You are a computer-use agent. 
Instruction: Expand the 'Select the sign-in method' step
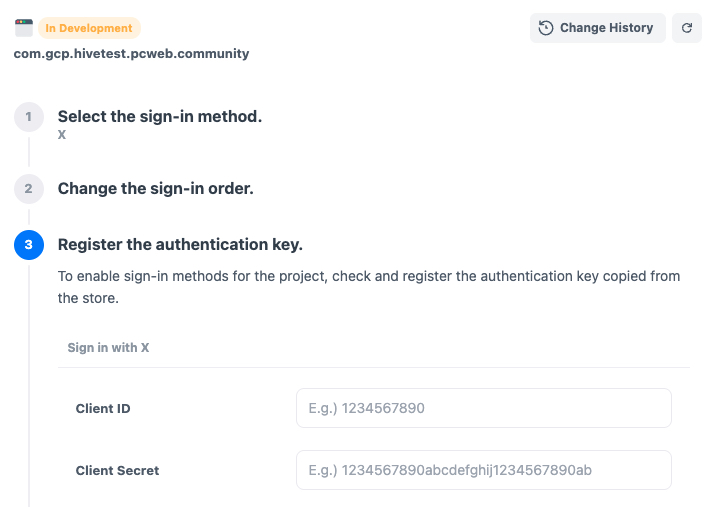tap(160, 117)
